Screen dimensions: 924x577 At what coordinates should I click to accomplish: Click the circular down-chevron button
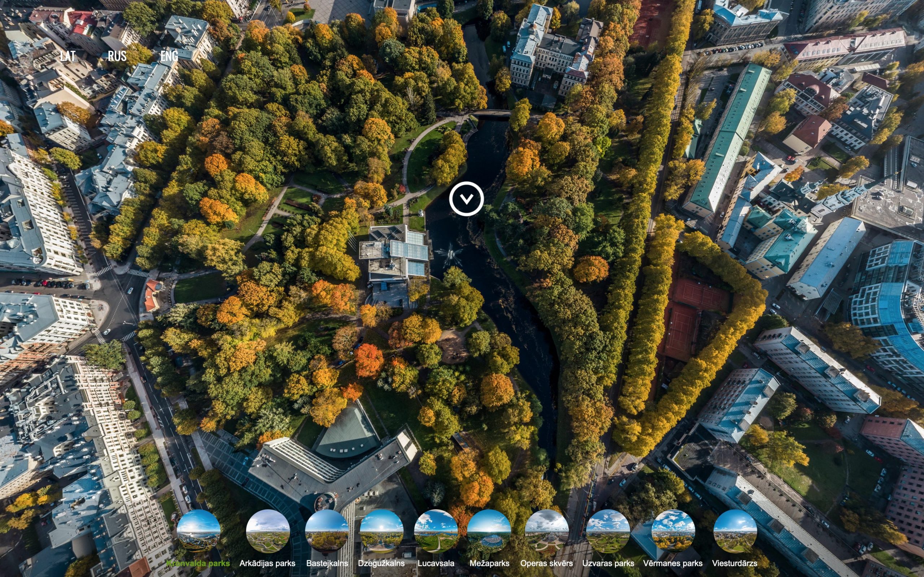point(466,199)
